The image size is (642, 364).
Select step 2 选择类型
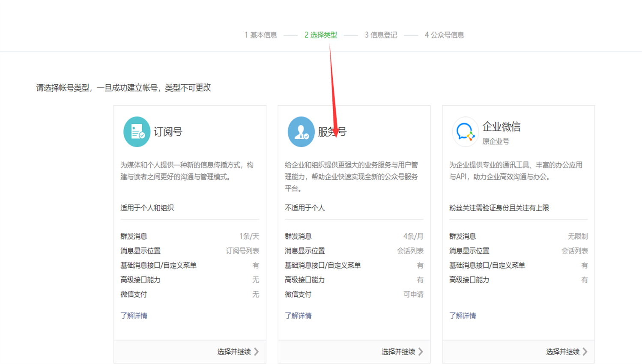click(321, 35)
